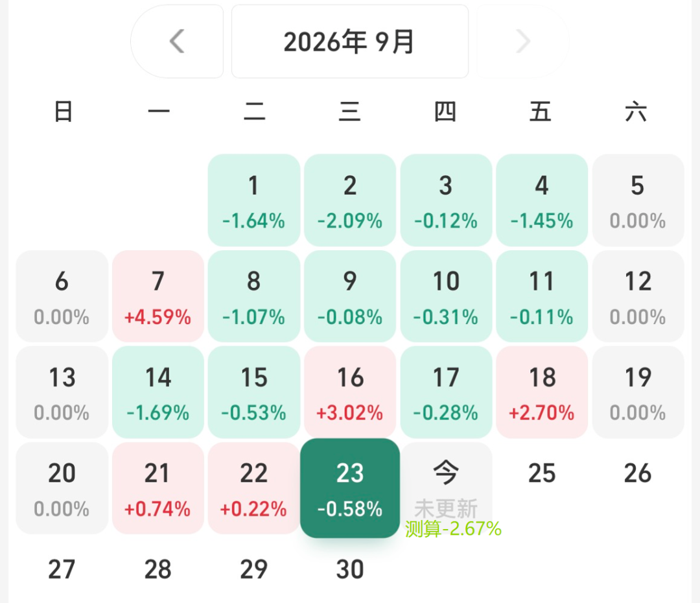The image size is (700, 603).
Task: Select day 6 in the calendar
Action: [x=62, y=296]
